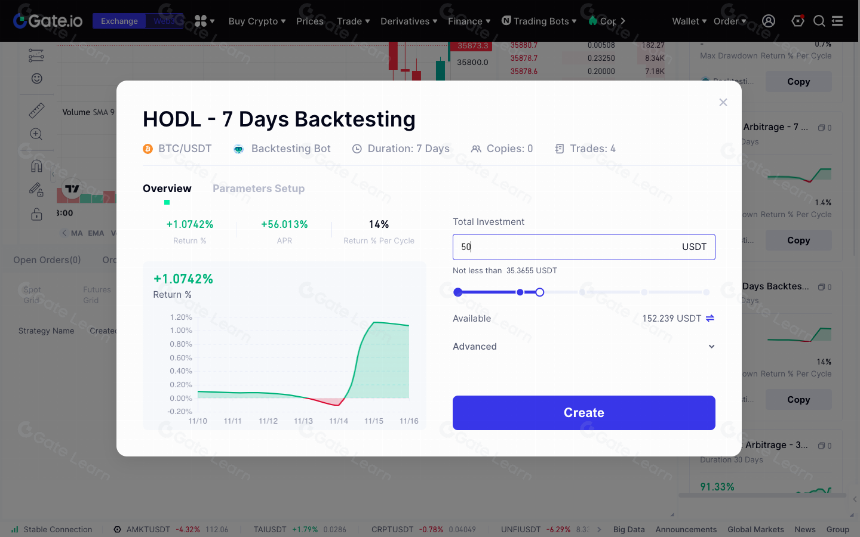
Task: Click the topmost Copy button in strategy list
Action: (798, 81)
